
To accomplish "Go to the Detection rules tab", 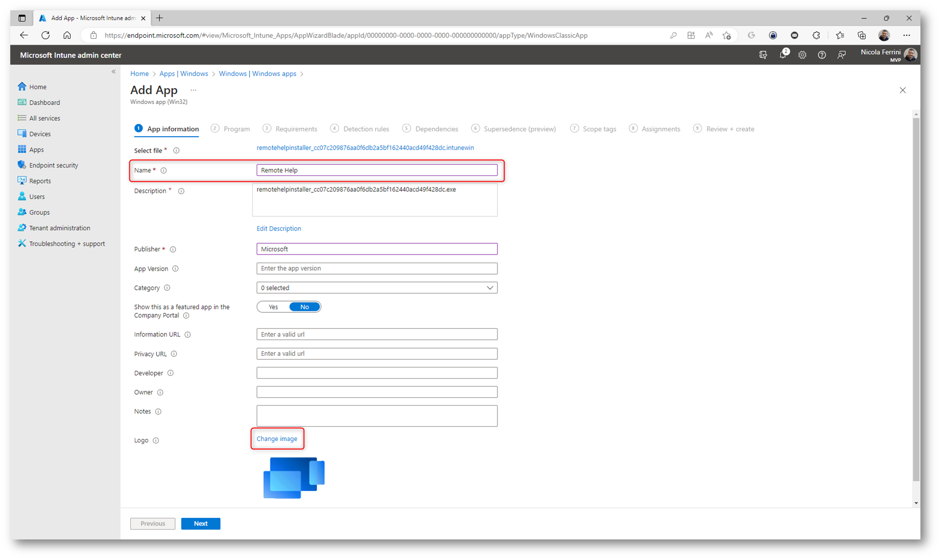I will tap(366, 129).
